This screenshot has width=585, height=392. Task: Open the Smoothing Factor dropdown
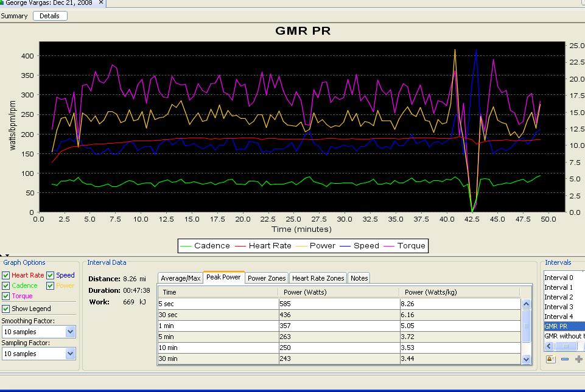pos(70,332)
